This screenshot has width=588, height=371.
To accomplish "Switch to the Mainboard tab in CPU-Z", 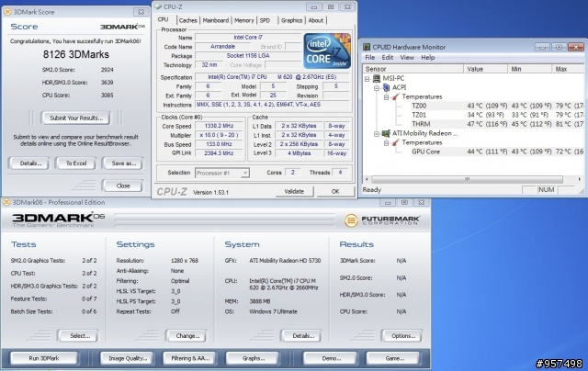I will click(x=216, y=20).
